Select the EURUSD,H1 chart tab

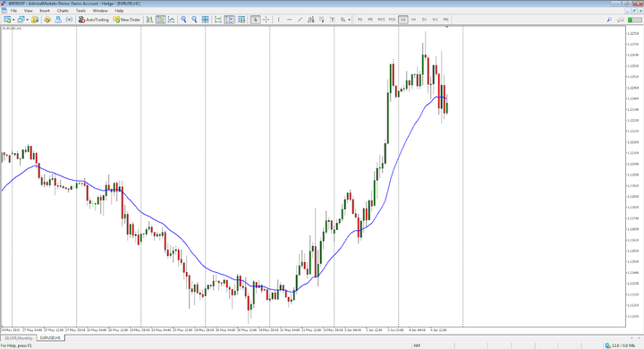click(50, 338)
